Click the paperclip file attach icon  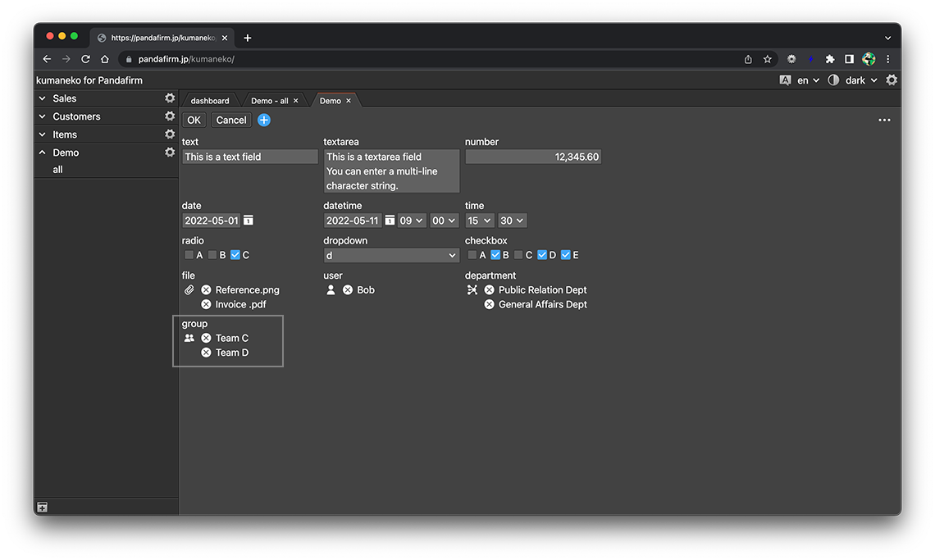(x=189, y=290)
